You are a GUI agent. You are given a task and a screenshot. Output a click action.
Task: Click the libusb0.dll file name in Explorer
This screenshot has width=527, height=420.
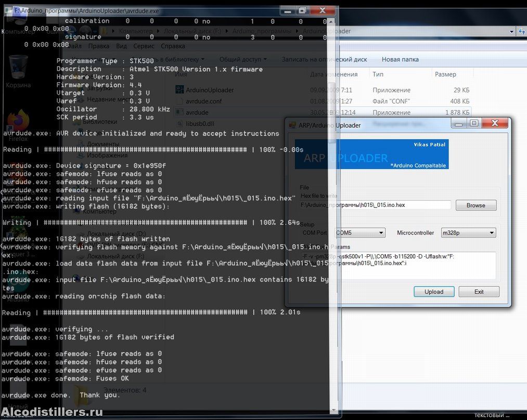pos(200,124)
